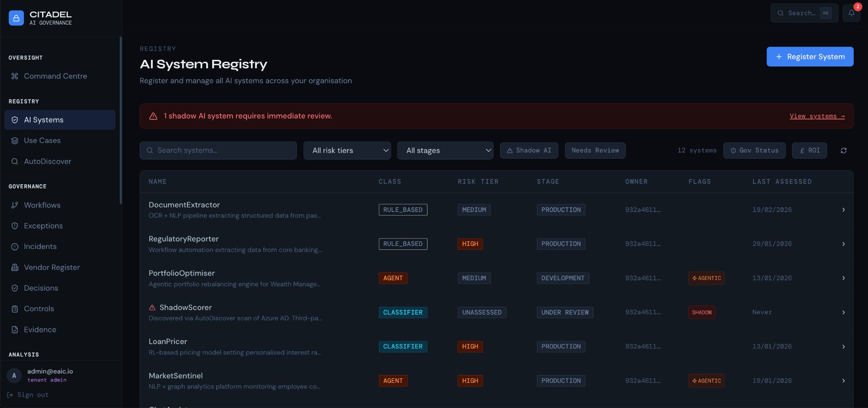This screenshot has height=408, width=868.
Task: Select AI Systems in the sidebar
Action: (x=43, y=119)
